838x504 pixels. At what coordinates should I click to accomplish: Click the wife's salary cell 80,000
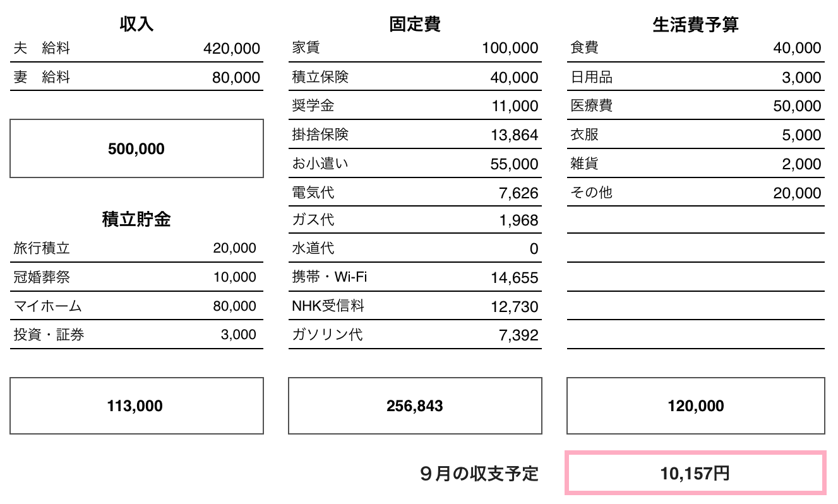click(236, 78)
